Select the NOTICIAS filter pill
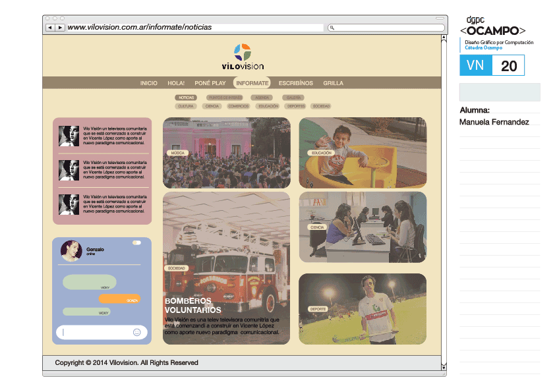 [x=187, y=98]
